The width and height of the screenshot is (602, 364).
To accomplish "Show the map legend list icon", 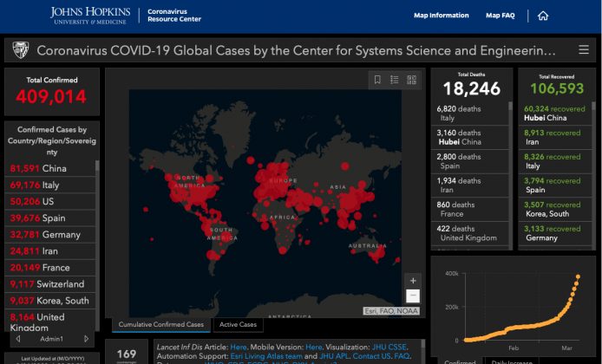I will (395, 80).
